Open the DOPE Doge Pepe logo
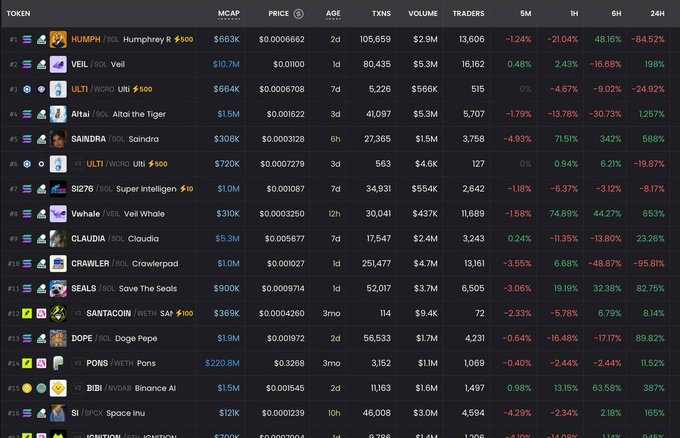680x438 pixels. 58,339
